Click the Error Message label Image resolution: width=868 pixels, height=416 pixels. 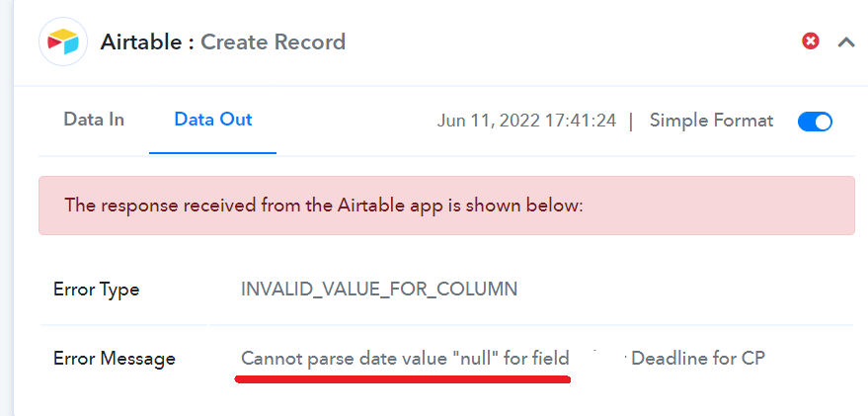point(114,359)
